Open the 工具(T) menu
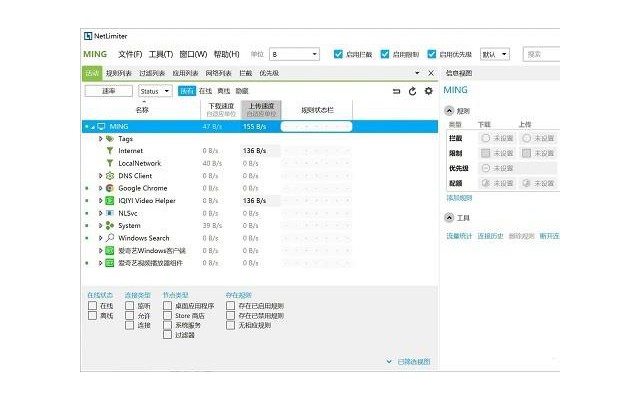640x400 pixels. pos(161,54)
